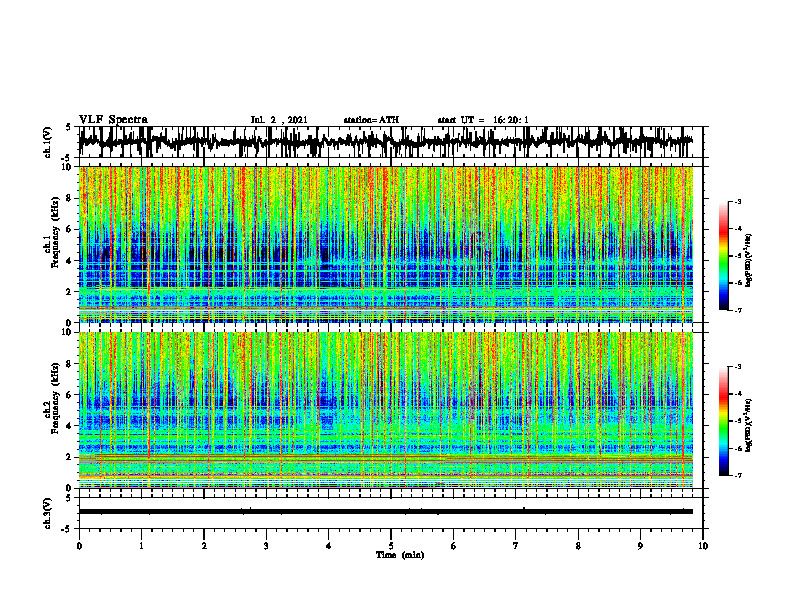Click the ch.1 time-series waveform trace

click(385, 142)
